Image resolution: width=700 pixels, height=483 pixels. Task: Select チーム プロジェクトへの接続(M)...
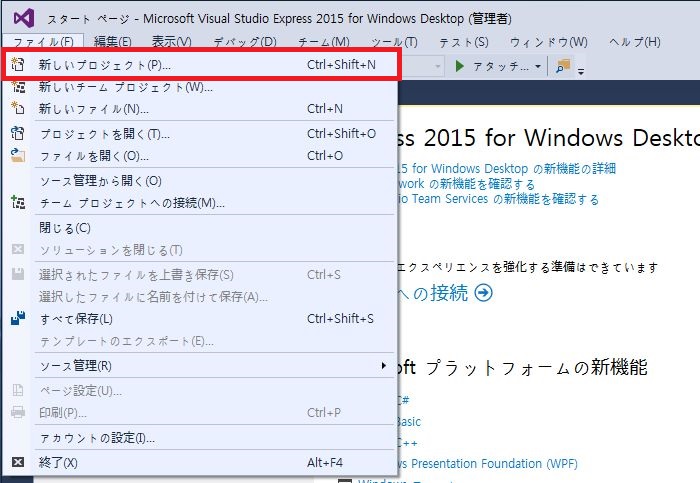pos(200,203)
